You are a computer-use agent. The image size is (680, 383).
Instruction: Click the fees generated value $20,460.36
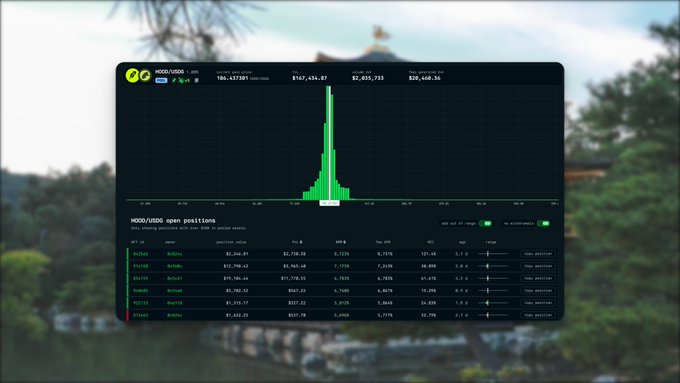425,78
